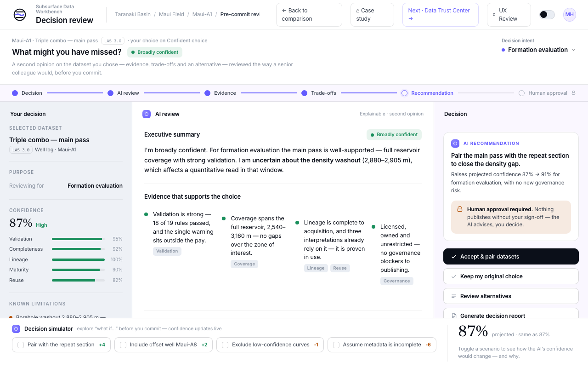Check Include offset well Maui-A8
Viewport: 588px width, 368px height.
[x=164, y=345]
